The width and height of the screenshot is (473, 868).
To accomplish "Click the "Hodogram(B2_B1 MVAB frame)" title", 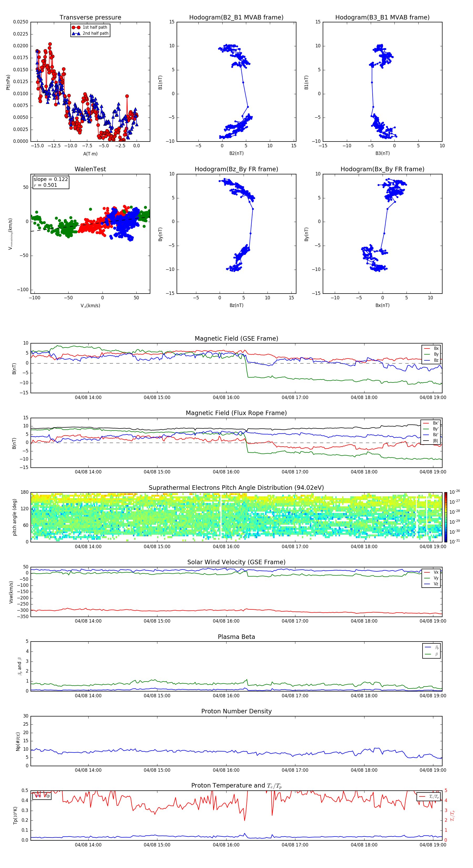I will pyautogui.click(x=236, y=18).
